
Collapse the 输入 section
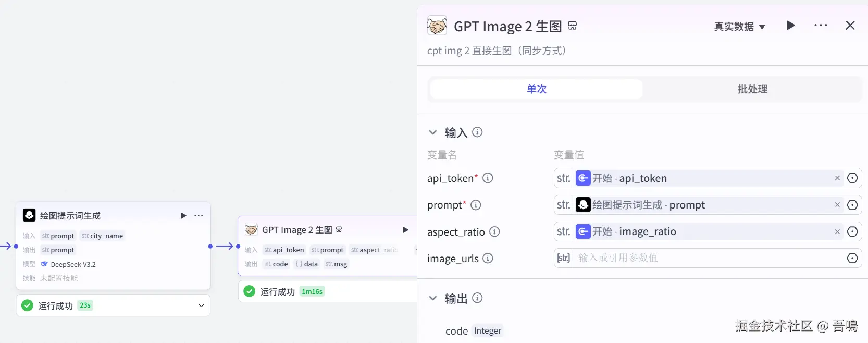(432, 132)
